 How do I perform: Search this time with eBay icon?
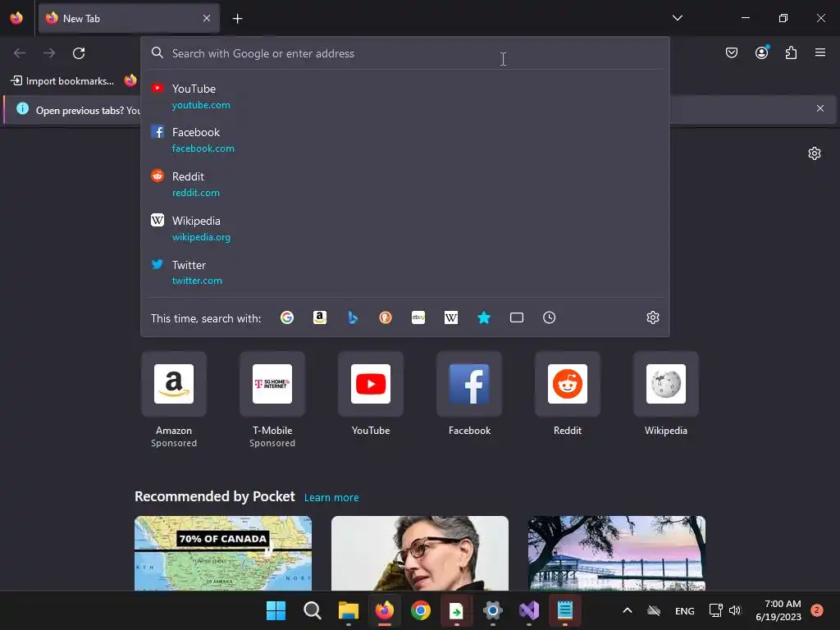(x=418, y=317)
